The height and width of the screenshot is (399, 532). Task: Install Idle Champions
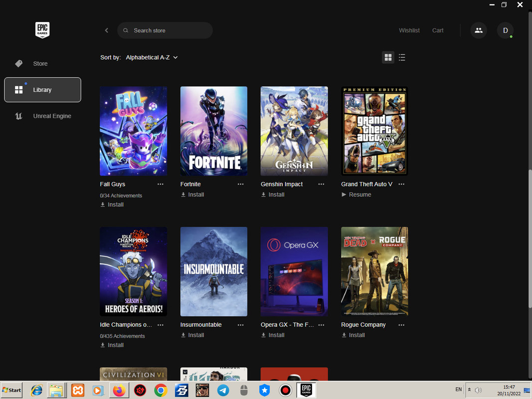pyautogui.click(x=112, y=345)
